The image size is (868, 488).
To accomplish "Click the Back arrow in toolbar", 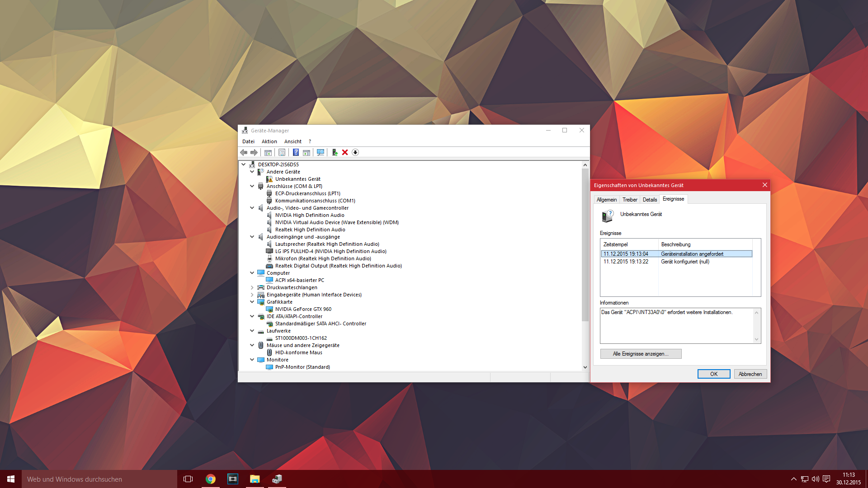I will click(x=244, y=152).
